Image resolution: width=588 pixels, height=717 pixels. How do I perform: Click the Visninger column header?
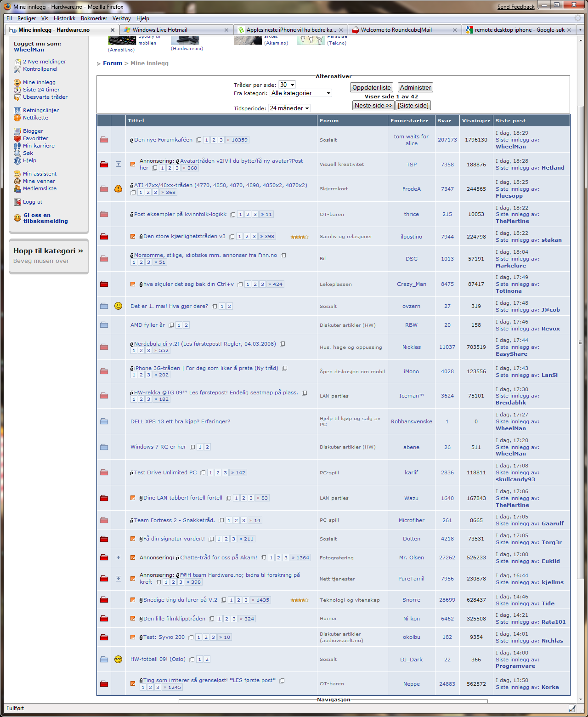click(476, 121)
